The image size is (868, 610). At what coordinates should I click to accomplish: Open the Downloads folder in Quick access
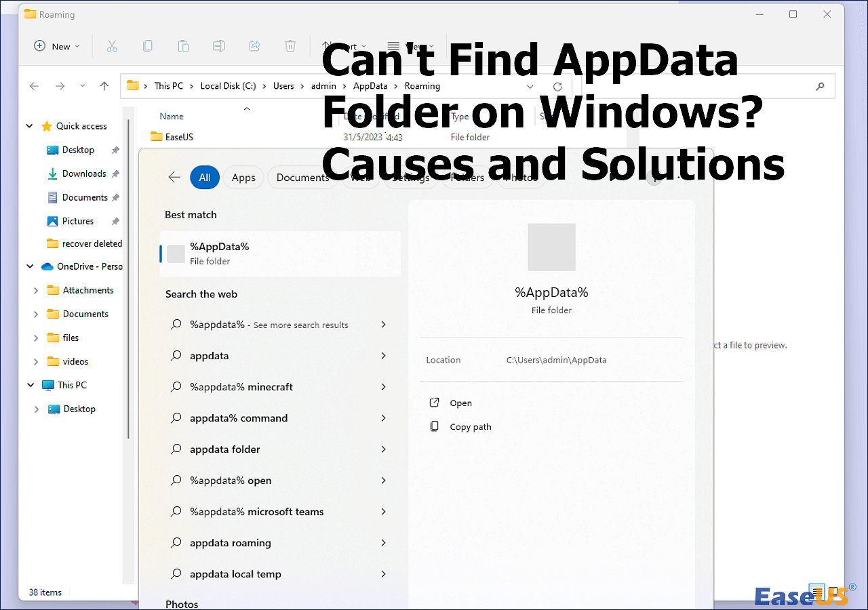(83, 174)
